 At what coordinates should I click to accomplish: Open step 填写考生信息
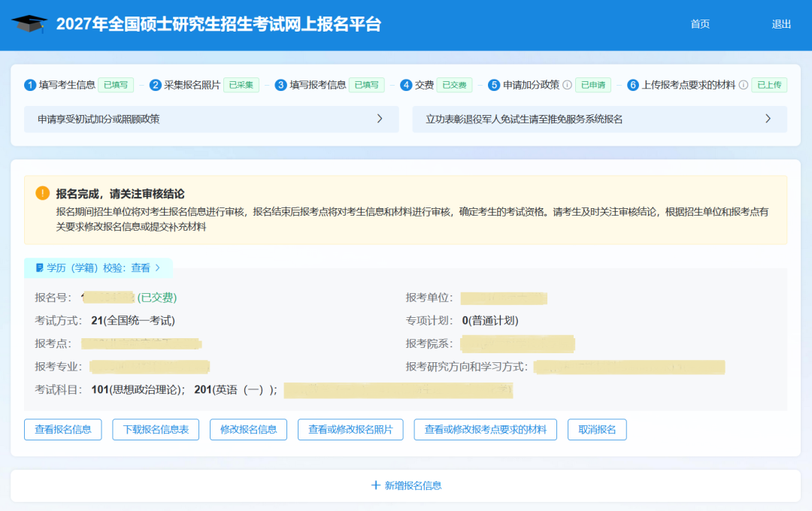point(67,85)
